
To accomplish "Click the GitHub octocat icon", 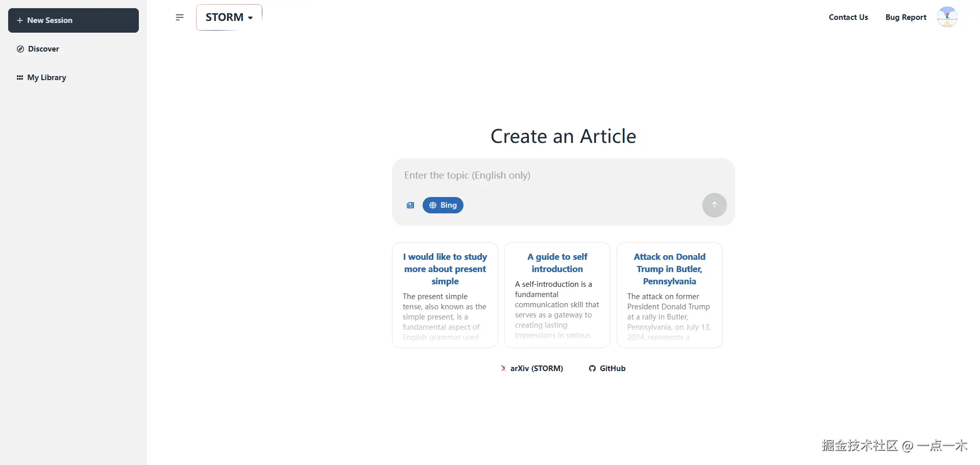I will [592, 368].
